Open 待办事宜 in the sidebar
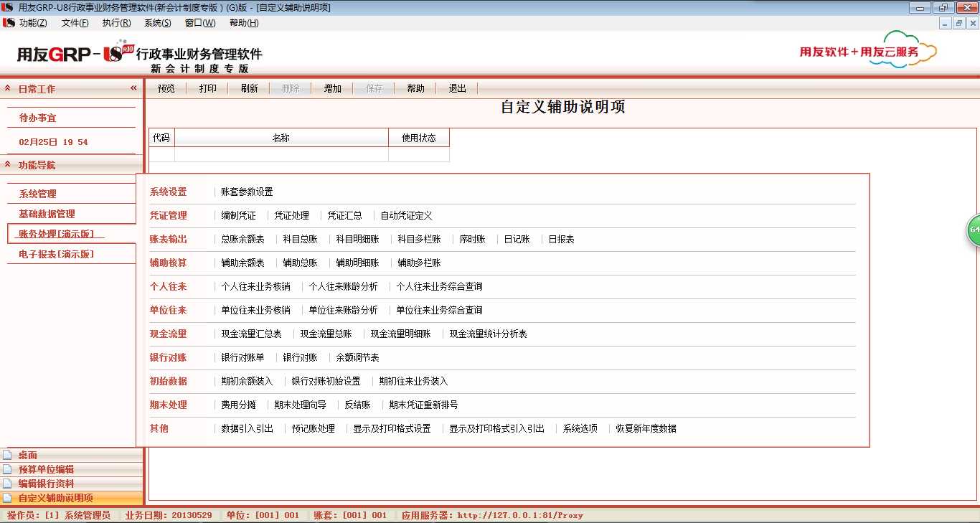This screenshot has height=523, width=980. [37, 118]
